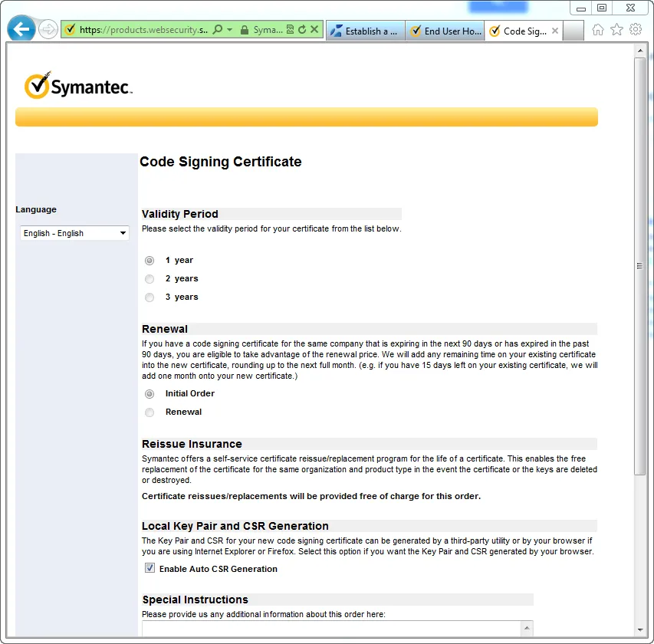Close the 'Code Sig...' tab

tap(555, 31)
